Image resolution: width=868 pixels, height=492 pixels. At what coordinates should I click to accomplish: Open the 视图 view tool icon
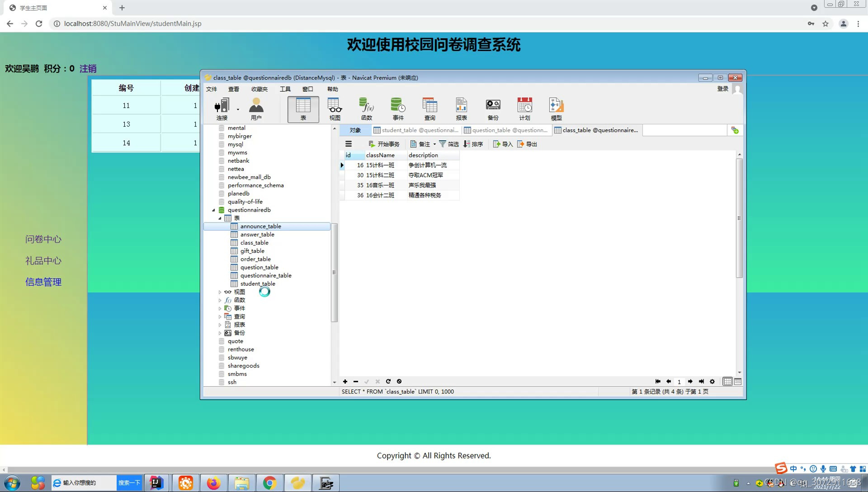point(335,109)
